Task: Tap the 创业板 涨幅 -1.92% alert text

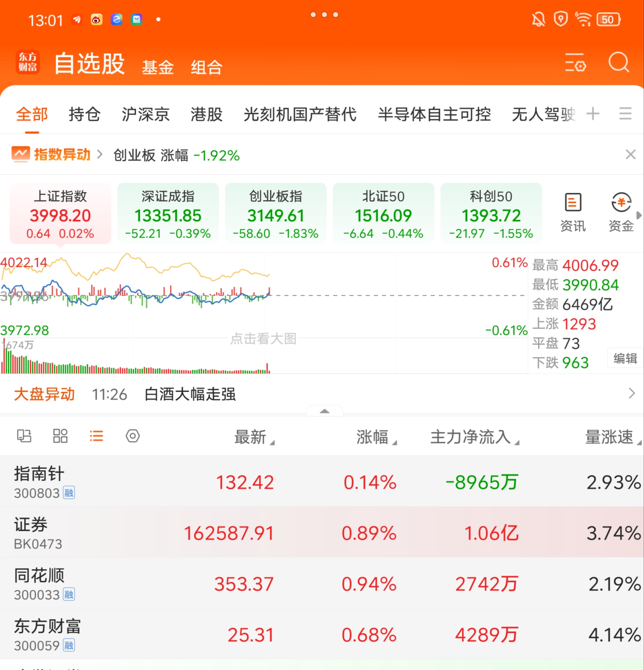Action: [x=176, y=155]
